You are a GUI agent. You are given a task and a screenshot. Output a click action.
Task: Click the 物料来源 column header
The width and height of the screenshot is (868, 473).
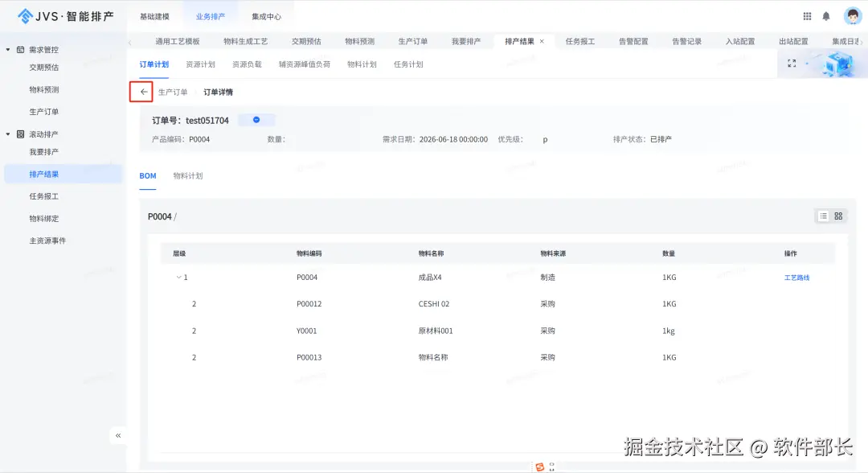[x=553, y=253]
